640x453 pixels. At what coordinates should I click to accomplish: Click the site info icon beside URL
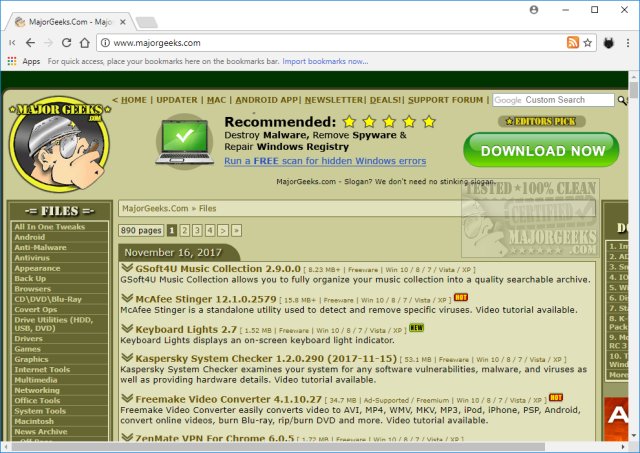tap(105, 43)
